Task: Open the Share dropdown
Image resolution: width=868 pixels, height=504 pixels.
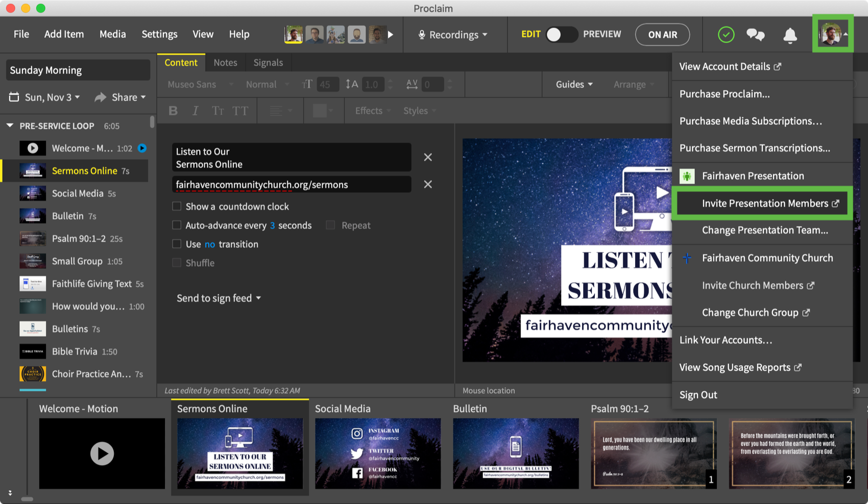Action: pos(129,97)
